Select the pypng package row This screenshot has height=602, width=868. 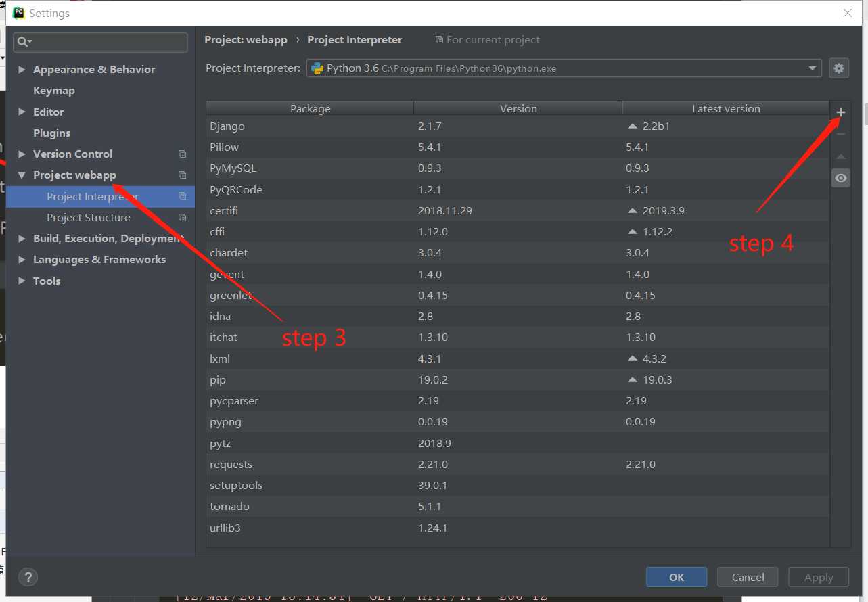[x=518, y=421]
